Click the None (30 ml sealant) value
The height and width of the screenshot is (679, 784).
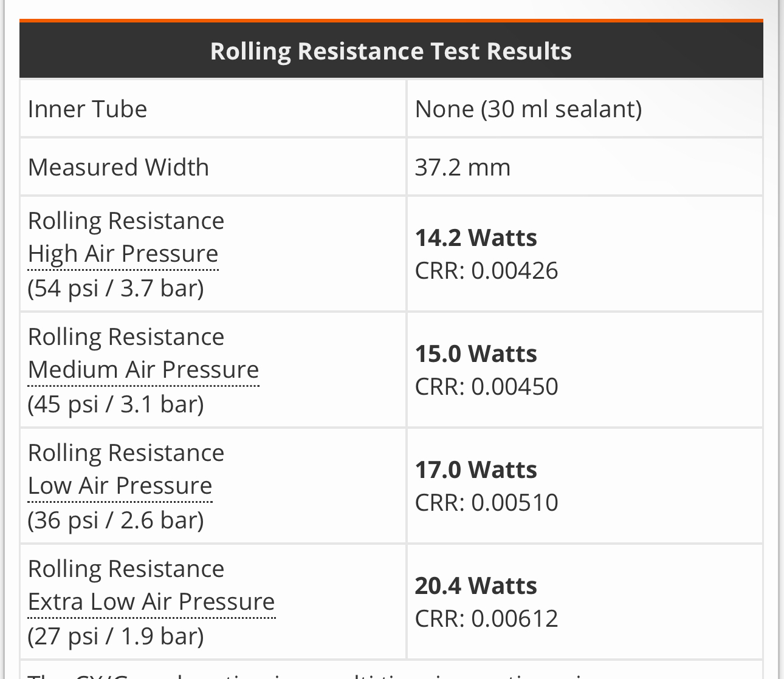[528, 109]
